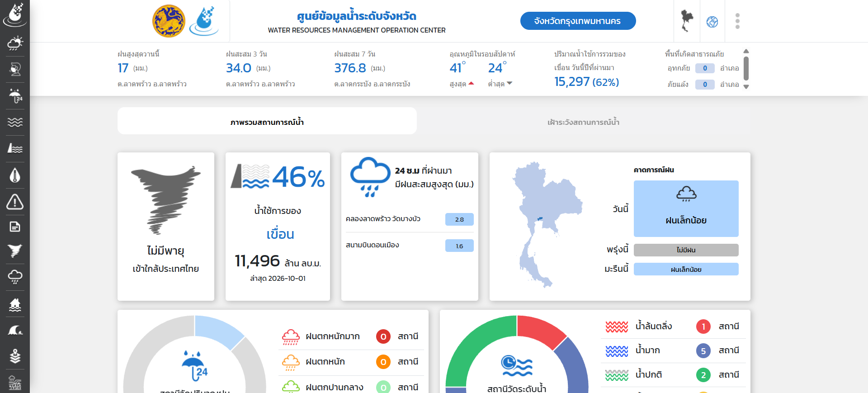Viewport: 868px width, 393px height.
Task: Click the scroll up arrow in the stats bar
Action: 746,51
